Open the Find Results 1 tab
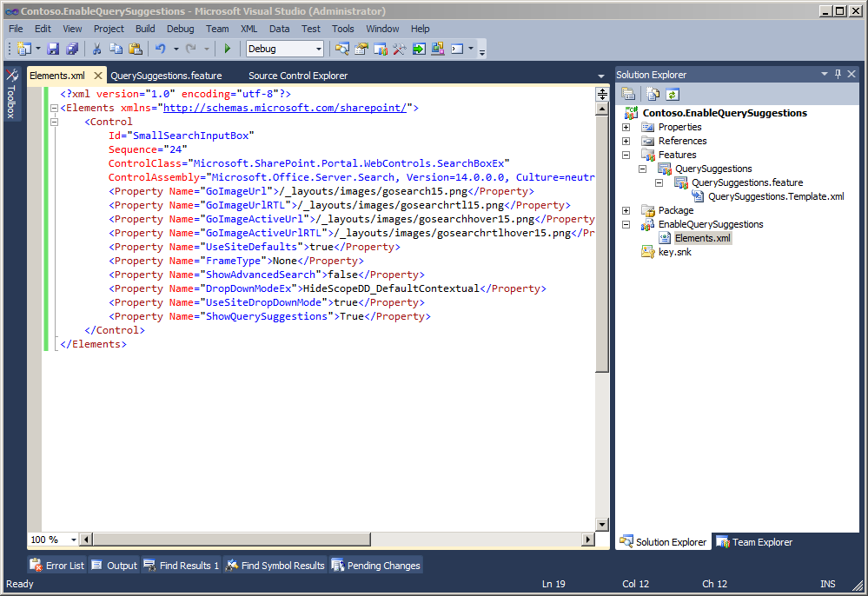Screen dimensions: 868x596 [182, 566]
